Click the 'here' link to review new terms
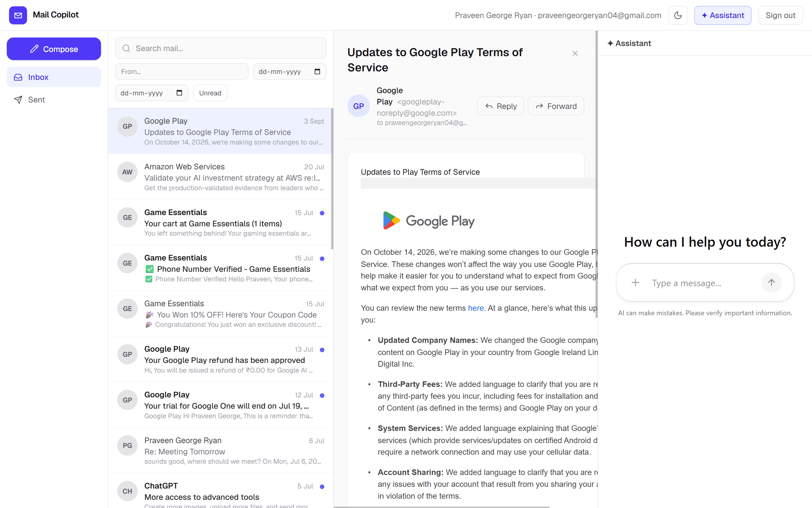Viewport: 812px width, 508px height. point(476,308)
